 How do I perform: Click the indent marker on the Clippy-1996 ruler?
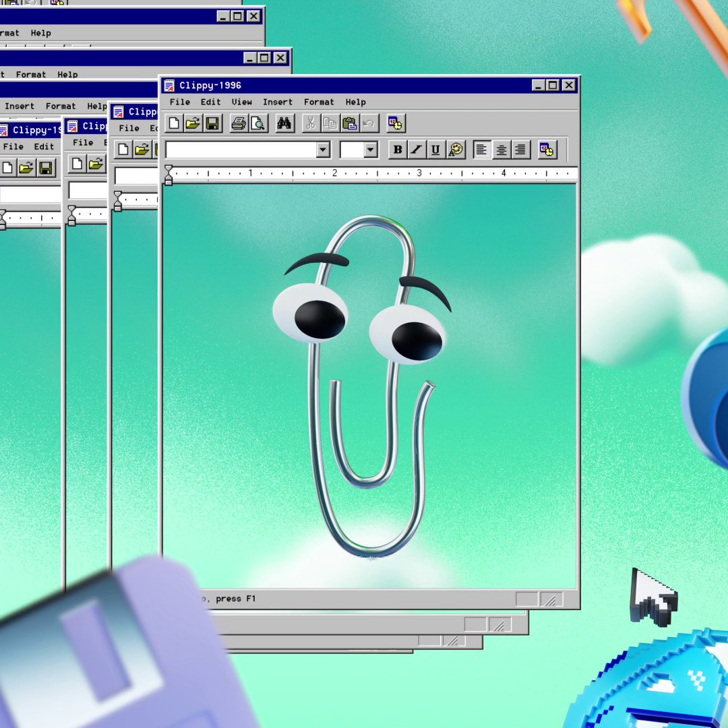(x=169, y=175)
